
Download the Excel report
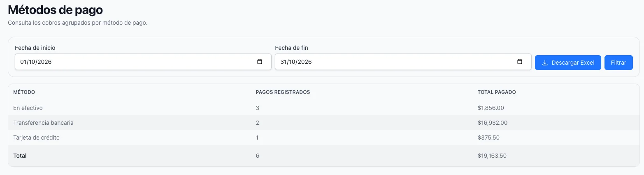[x=568, y=63]
